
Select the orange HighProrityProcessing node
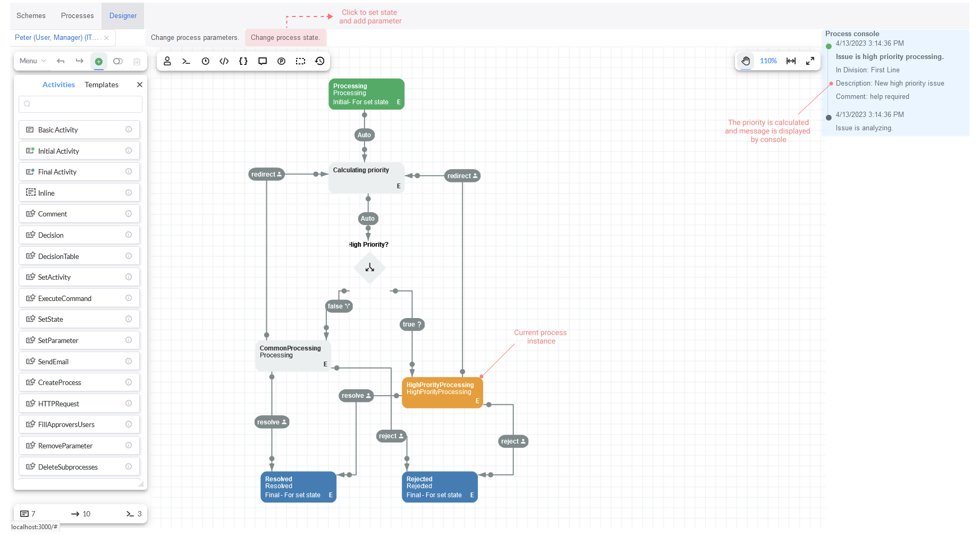point(443,393)
